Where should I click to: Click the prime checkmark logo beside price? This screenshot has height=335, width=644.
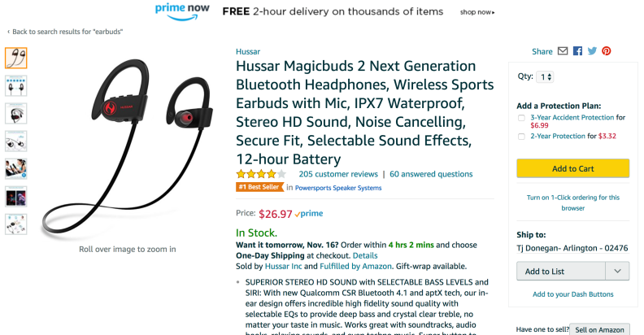[309, 214]
